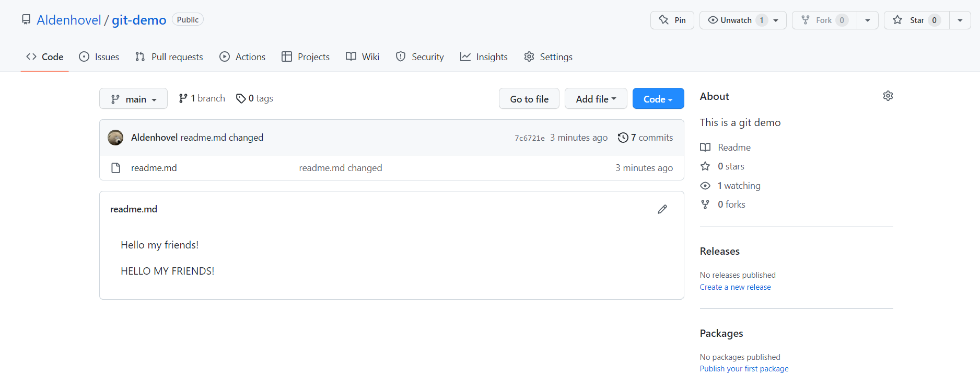
Task: Open commit author Aldenhovel in commit row
Action: (x=154, y=138)
